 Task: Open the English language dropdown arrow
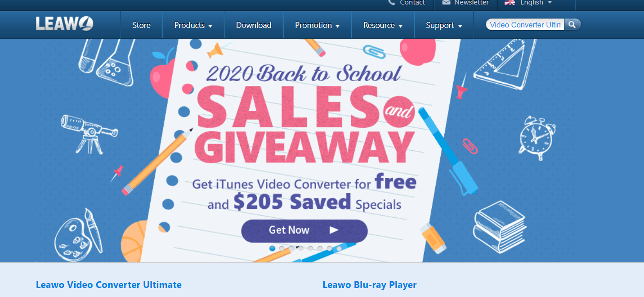[x=550, y=3]
